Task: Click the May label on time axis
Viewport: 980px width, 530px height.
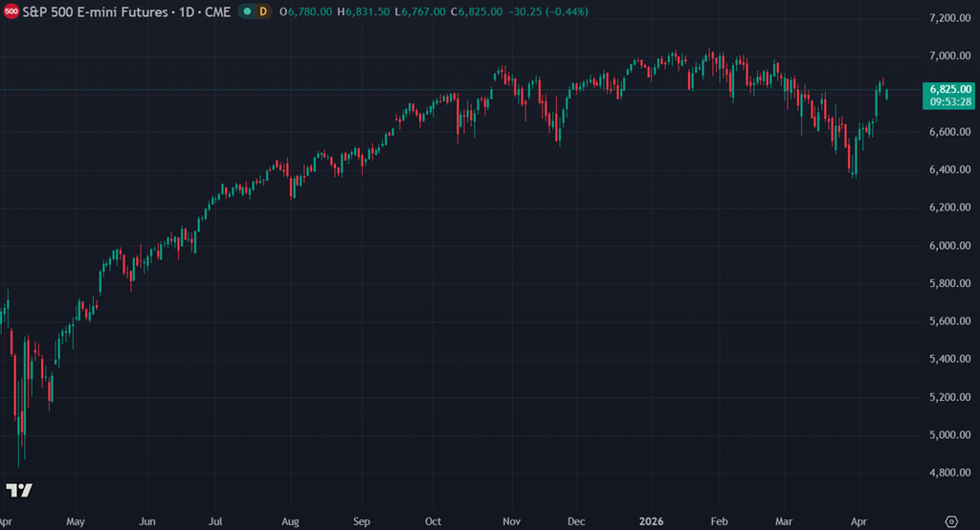Action: (77, 521)
